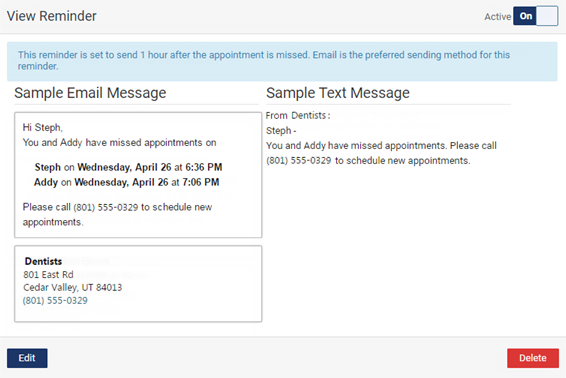
Task: Click the blue reminder info banner
Action: 282,61
